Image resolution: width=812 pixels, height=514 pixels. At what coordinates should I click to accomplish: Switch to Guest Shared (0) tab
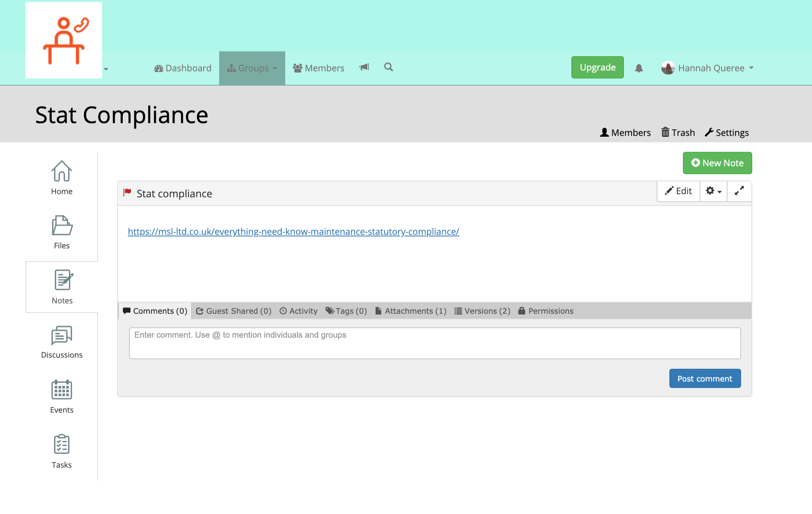pyautogui.click(x=234, y=311)
